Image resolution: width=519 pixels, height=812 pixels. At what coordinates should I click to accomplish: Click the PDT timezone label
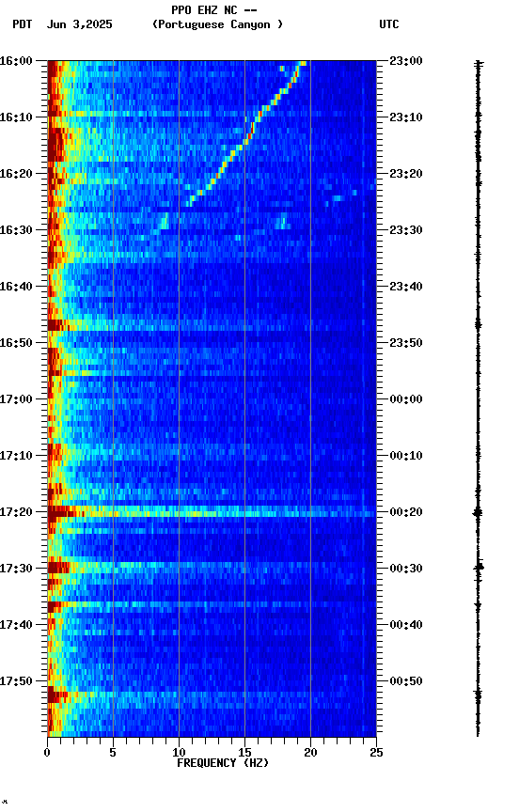[23, 24]
